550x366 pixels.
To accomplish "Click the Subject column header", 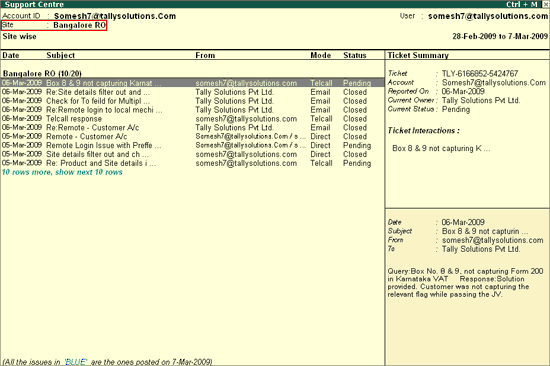I will 61,55.
